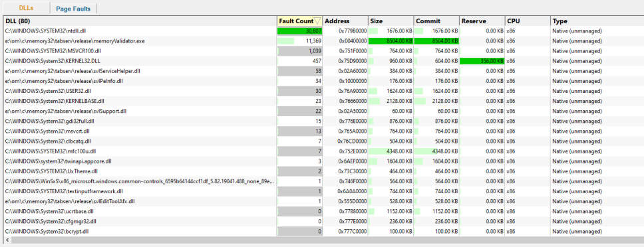Click the 1,039 fault count cell
644x247 pixels.
(x=300, y=51)
